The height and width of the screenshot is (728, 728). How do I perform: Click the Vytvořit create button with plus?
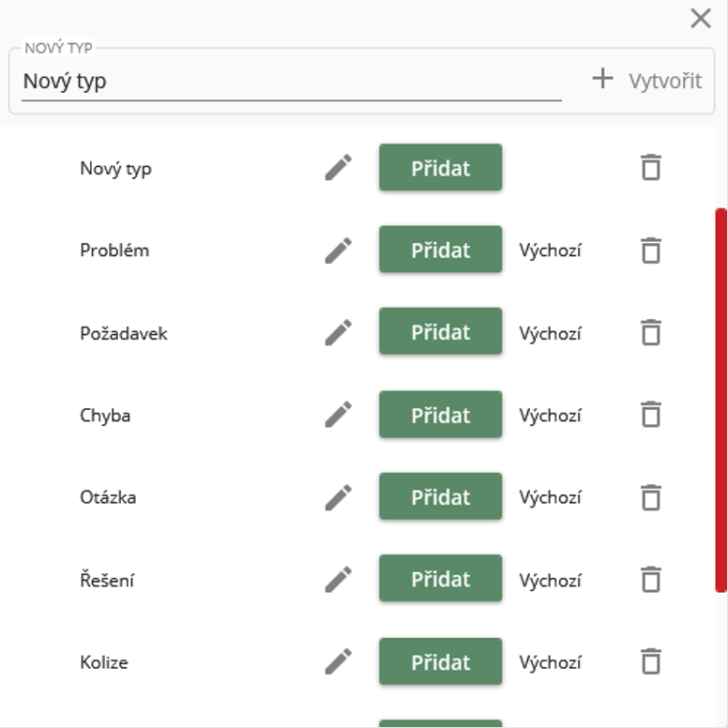point(647,81)
